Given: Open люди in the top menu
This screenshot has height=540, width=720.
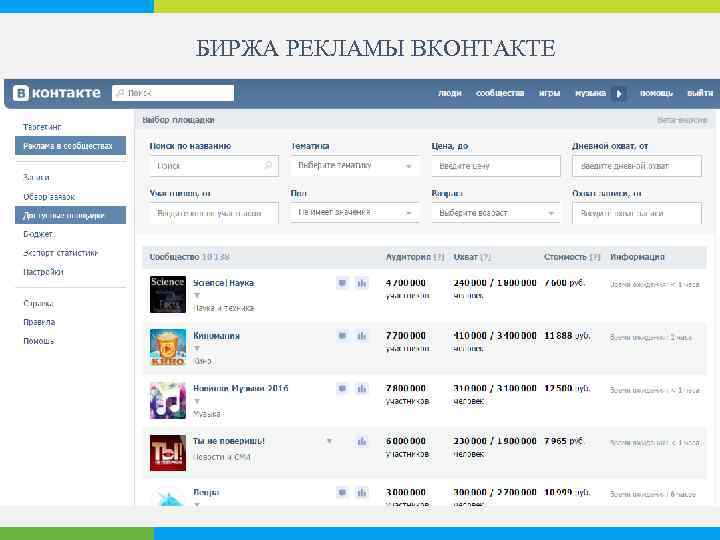Looking at the screenshot, I should point(450,93).
